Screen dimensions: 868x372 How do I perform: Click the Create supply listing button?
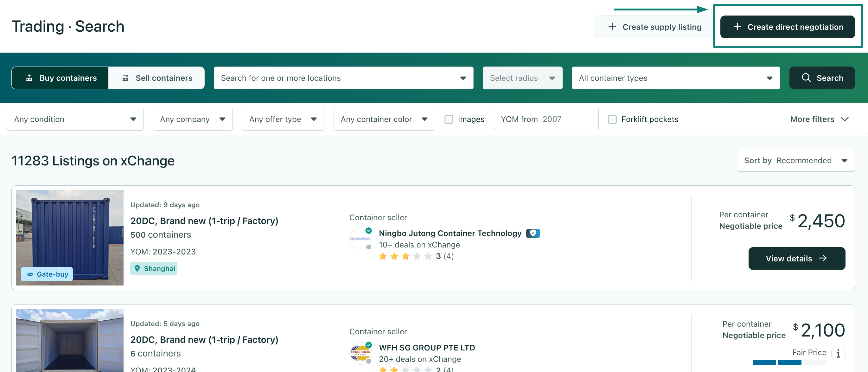click(654, 27)
